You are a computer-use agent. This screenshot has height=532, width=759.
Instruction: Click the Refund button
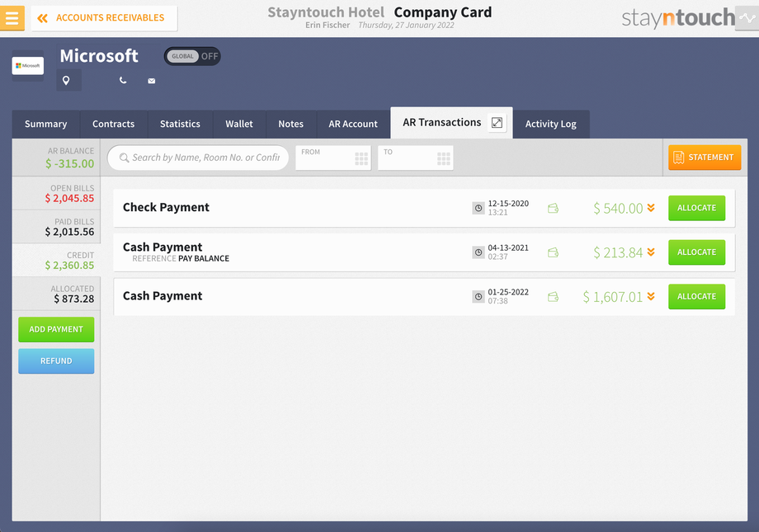56,361
